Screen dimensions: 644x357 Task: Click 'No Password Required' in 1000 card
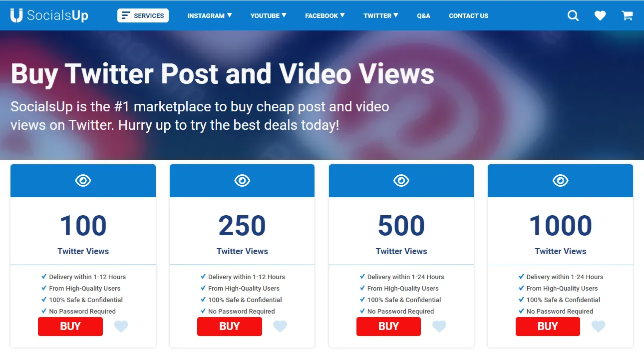coord(560,311)
